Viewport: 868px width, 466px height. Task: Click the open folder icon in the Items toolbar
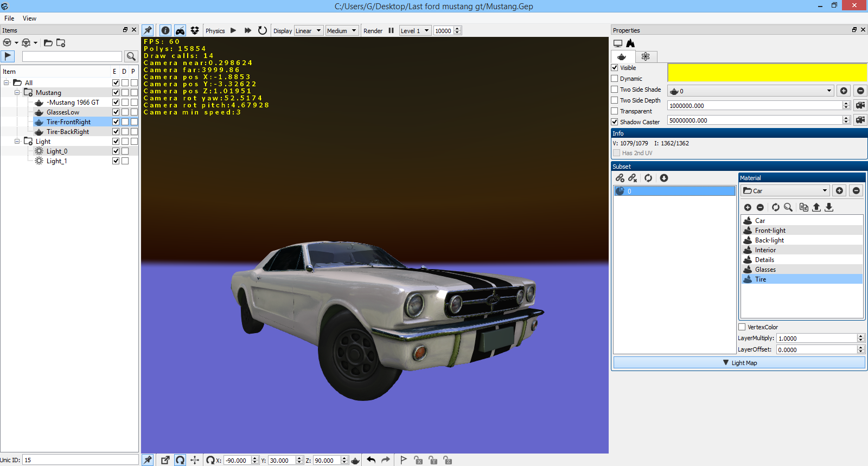point(48,42)
